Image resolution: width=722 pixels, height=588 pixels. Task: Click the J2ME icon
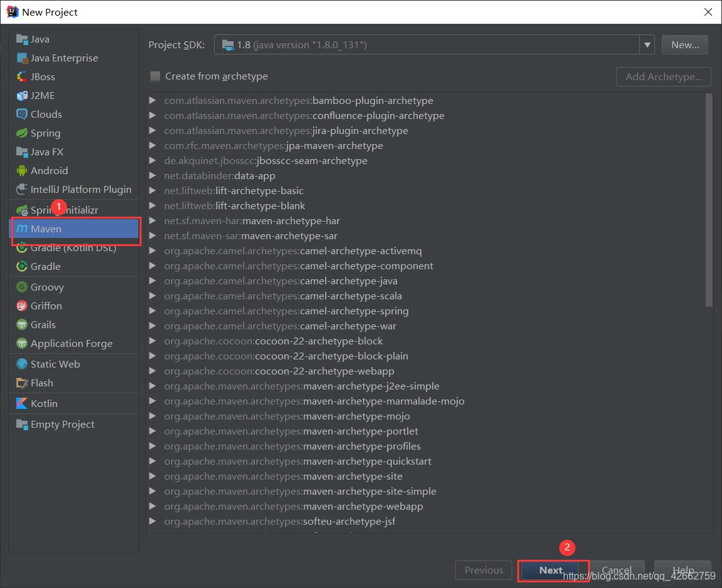[x=22, y=96]
